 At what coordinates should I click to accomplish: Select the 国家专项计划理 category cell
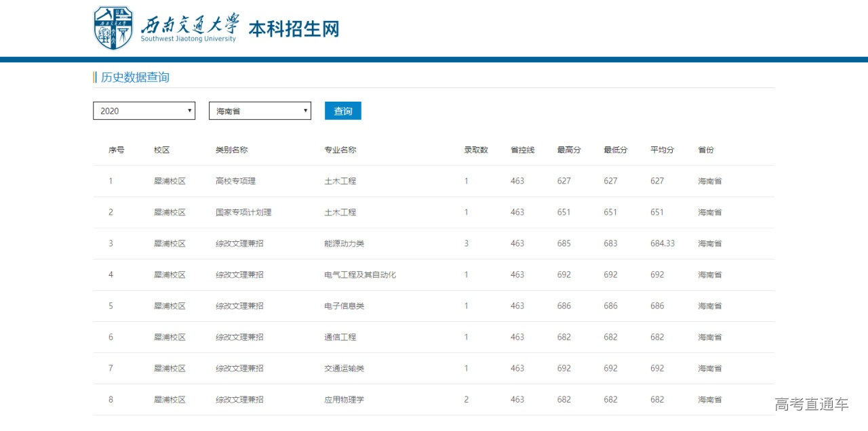[243, 212]
